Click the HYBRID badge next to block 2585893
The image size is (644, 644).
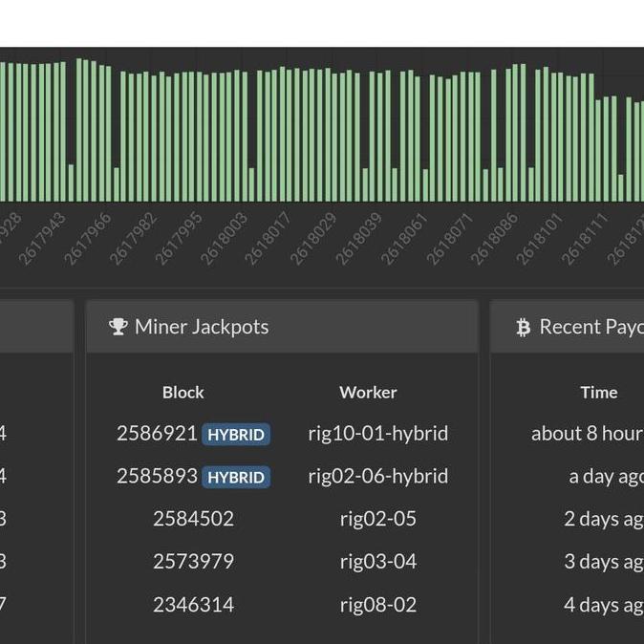click(x=236, y=477)
